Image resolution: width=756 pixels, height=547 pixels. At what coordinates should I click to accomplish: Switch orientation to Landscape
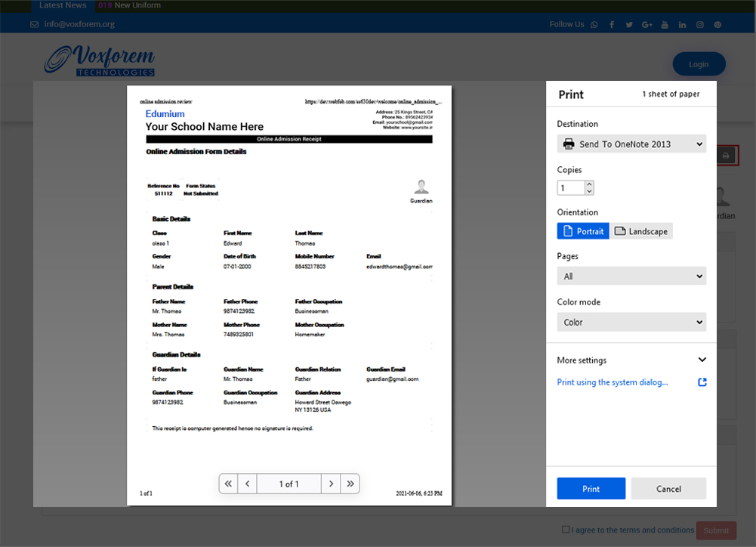click(x=641, y=231)
